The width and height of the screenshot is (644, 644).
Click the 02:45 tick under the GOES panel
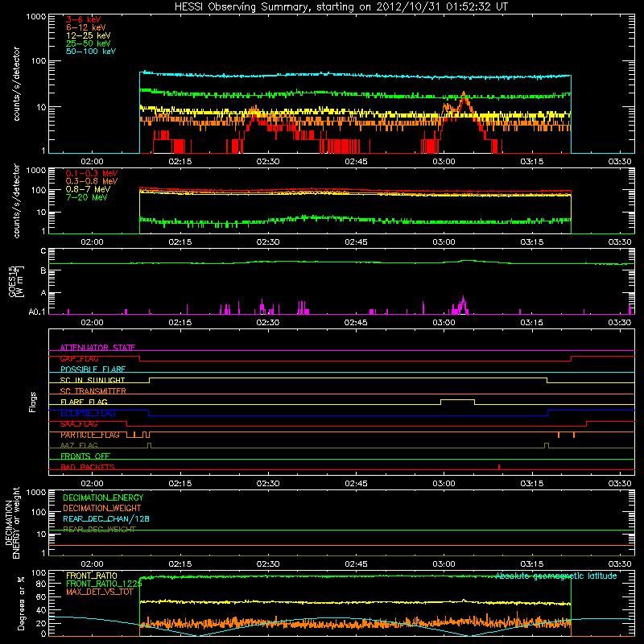point(356,323)
